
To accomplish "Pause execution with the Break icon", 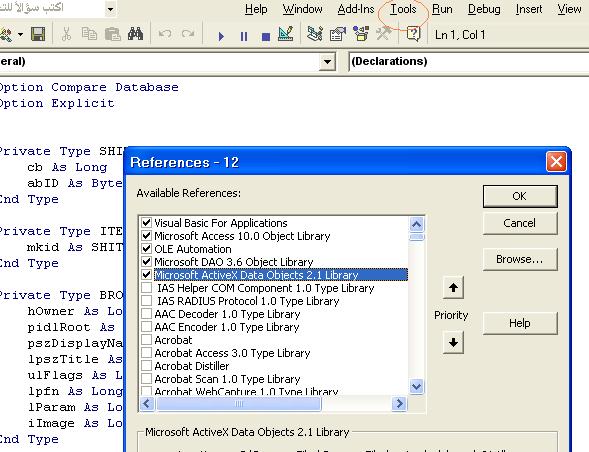I will [244, 36].
